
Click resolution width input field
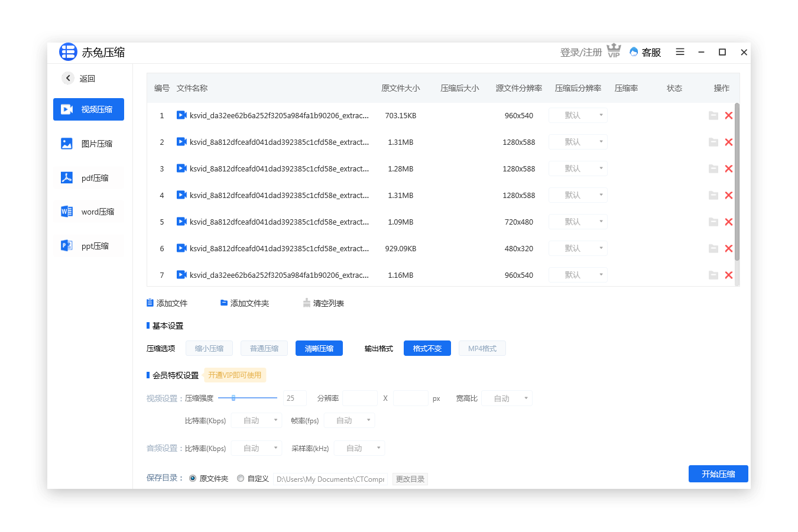coord(360,398)
